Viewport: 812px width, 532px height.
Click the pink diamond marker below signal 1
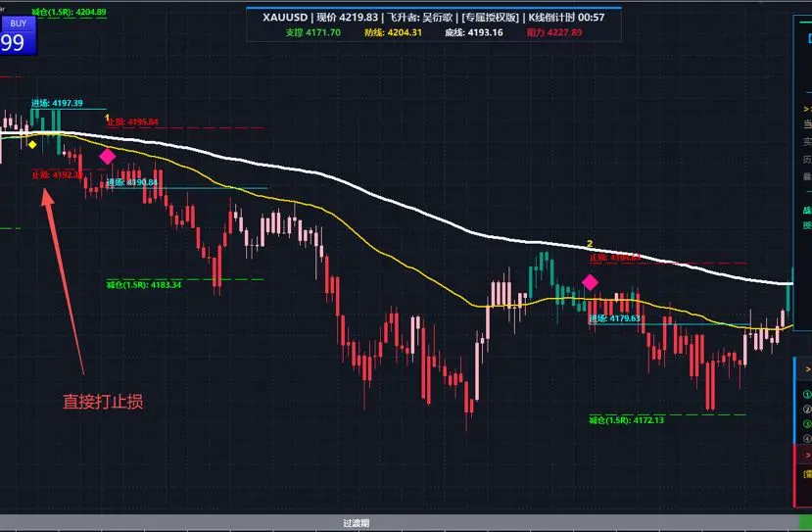[108, 157]
